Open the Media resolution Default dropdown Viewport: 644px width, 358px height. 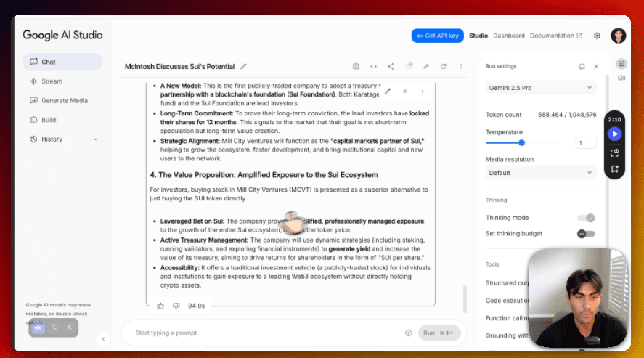tap(540, 173)
